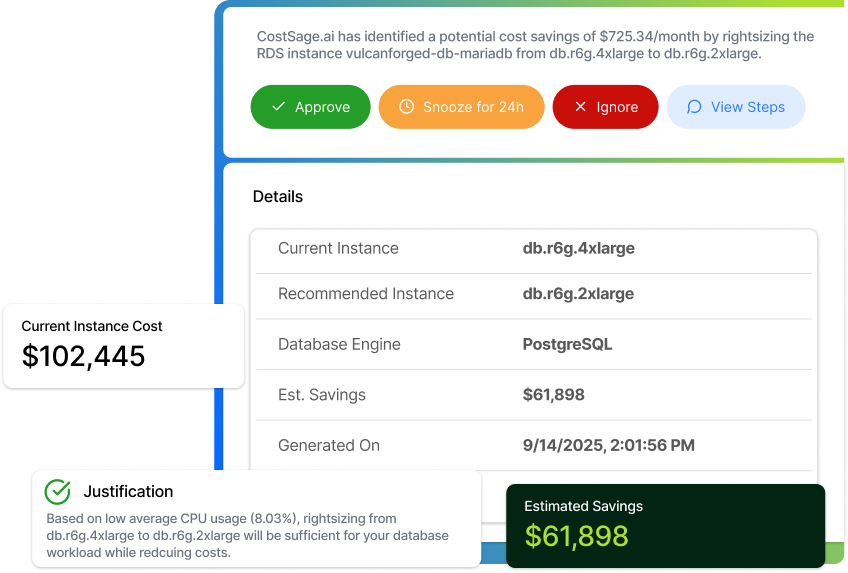The width and height of the screenshot is (848, 573).
Task: Approve the rightsizing recommendation
Action: pyautogui.click(x=309, y=107)
